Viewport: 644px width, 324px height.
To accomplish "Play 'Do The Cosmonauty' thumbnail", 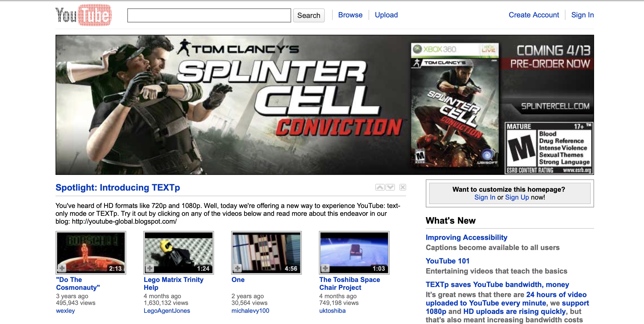I will click(91, 253).
